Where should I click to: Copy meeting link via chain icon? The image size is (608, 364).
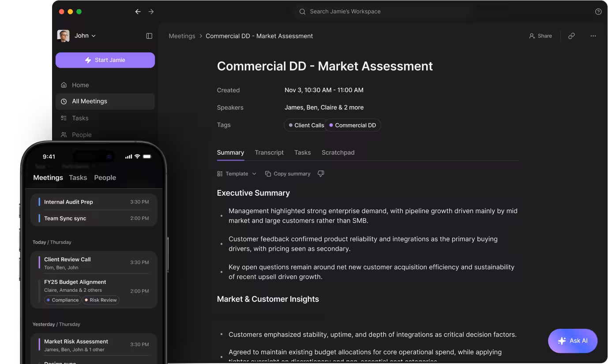(x=571, y=36)
